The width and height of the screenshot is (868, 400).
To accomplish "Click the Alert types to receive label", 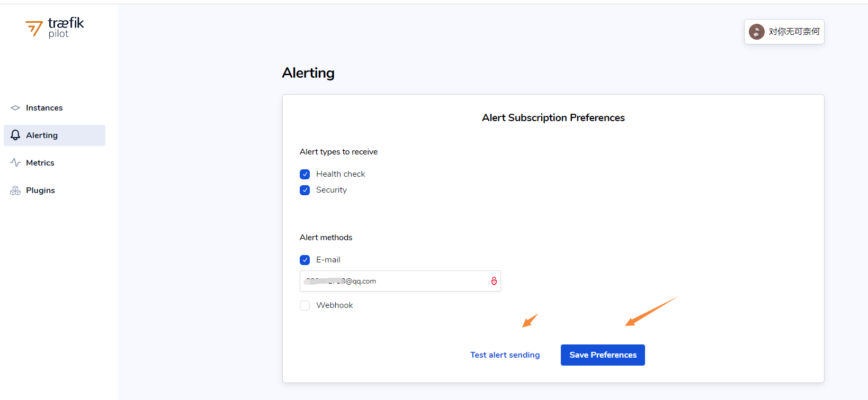I will point(338,152).
